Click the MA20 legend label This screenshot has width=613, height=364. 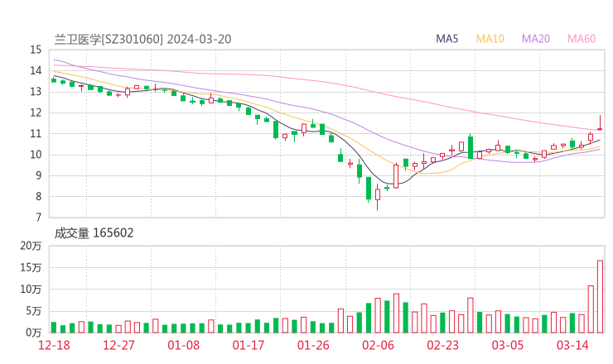(536, 39)
